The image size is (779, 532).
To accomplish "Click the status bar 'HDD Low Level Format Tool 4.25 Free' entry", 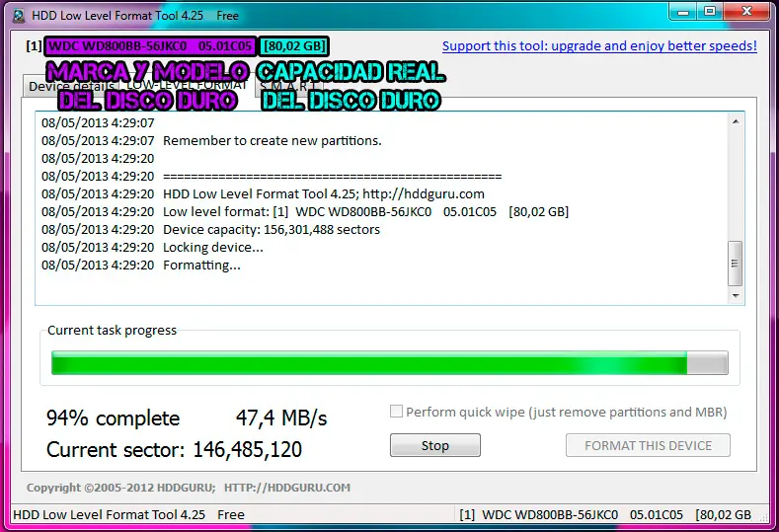I will (x=128, y=514).
